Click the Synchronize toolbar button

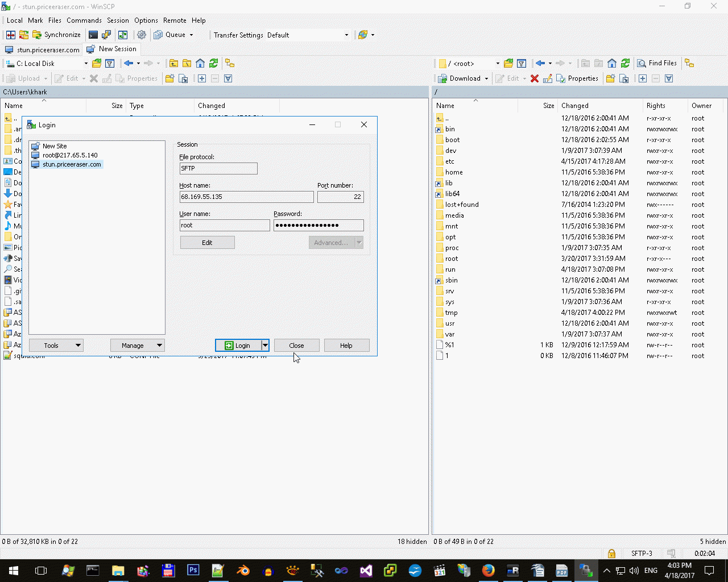tap(56, 35)
